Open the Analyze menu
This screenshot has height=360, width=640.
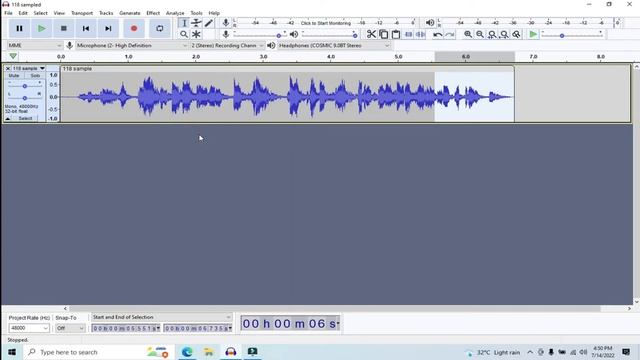175,13
